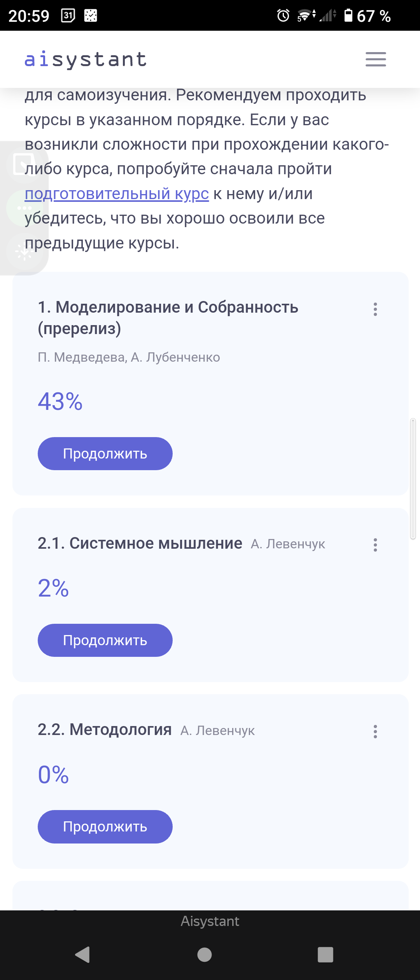This screenshot has height=980, width=420.
Task: Continue the Системное мышление course
Action: click(105, 640)
